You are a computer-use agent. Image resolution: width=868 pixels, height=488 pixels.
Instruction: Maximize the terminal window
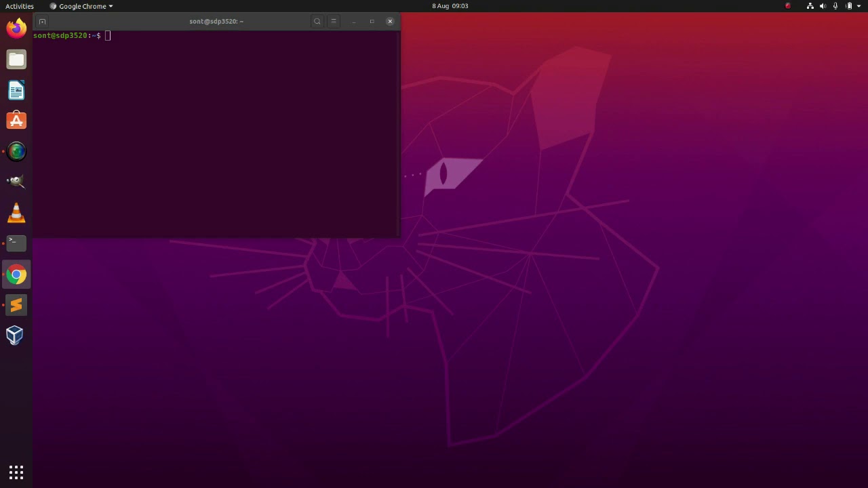[372, 21]
